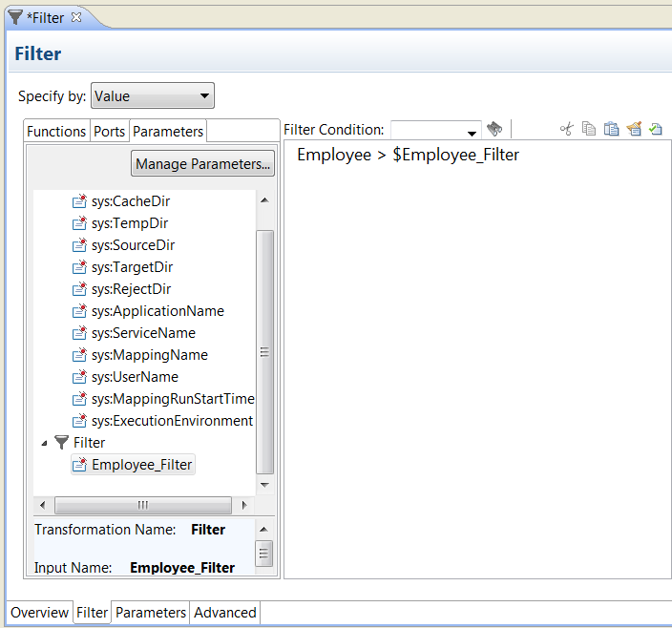672x628 pixels.
Task: Select Employee_Filter parameter in tree
Action: (x=141, y=465)
